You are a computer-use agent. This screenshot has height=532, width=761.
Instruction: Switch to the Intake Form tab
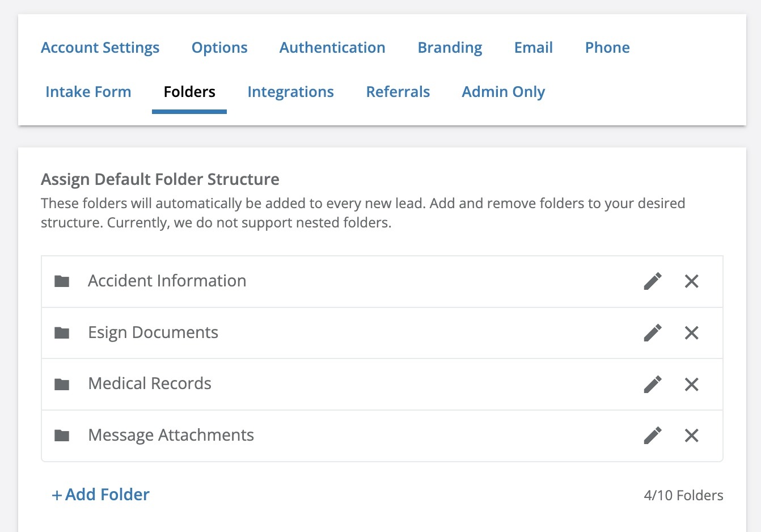pyautogui.click(x=88, y=92)
